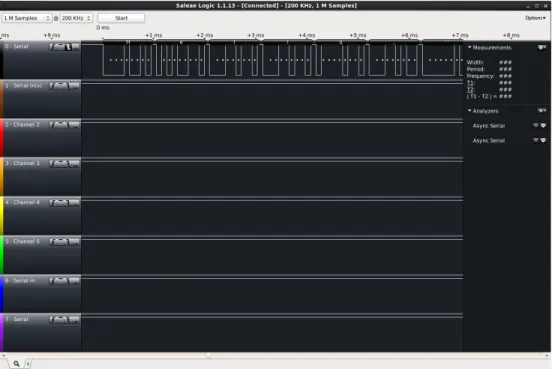This screenshot has height=369, width=552.
Task: Open the 1 M Samples dropdown
Action: (27, 18)
